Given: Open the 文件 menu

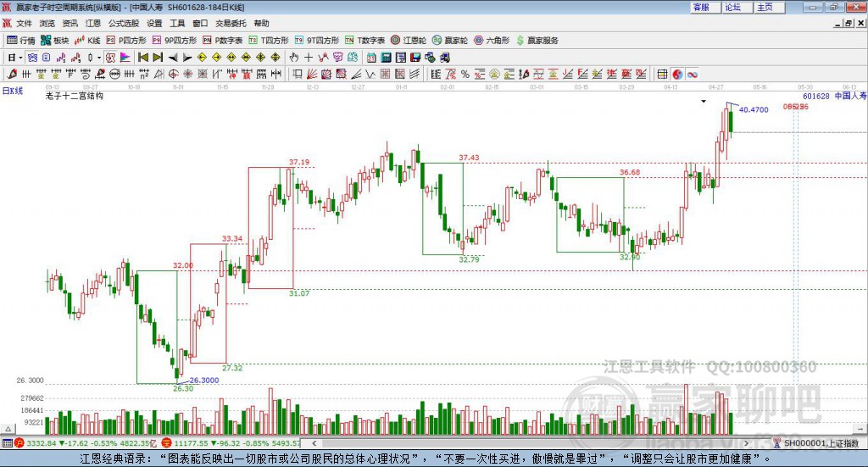Looking at the screenshot, I should [x=25, y=23].
